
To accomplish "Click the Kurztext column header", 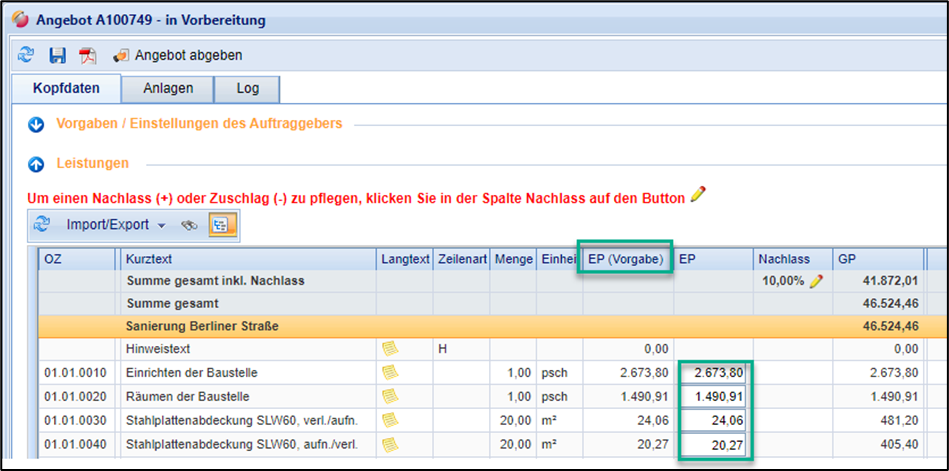I will pos(249,259).
